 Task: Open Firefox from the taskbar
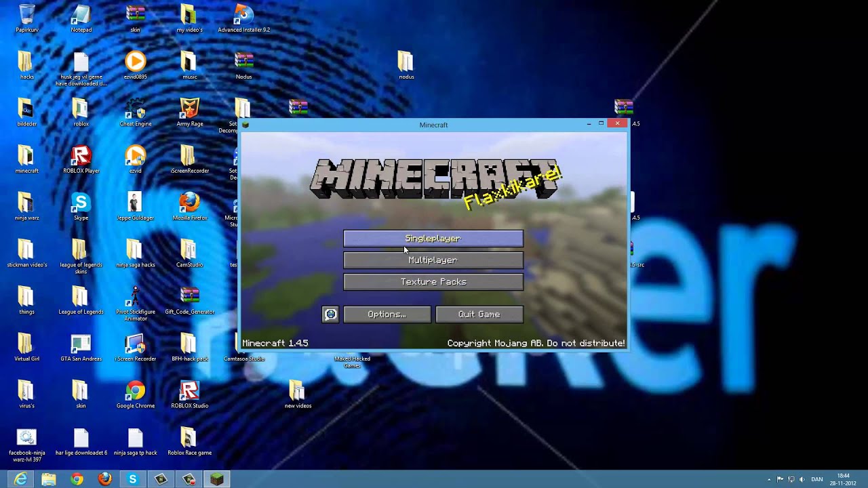(x=105, y=479)
